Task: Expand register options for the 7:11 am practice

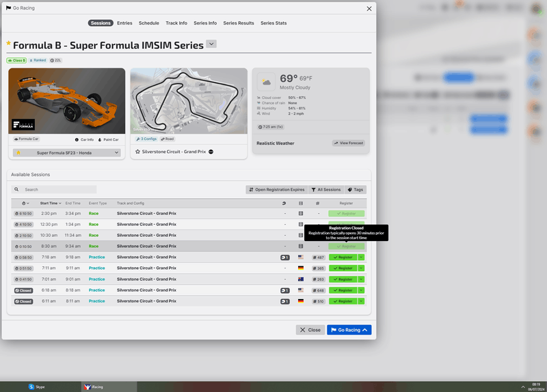Action: coord(361,268)
